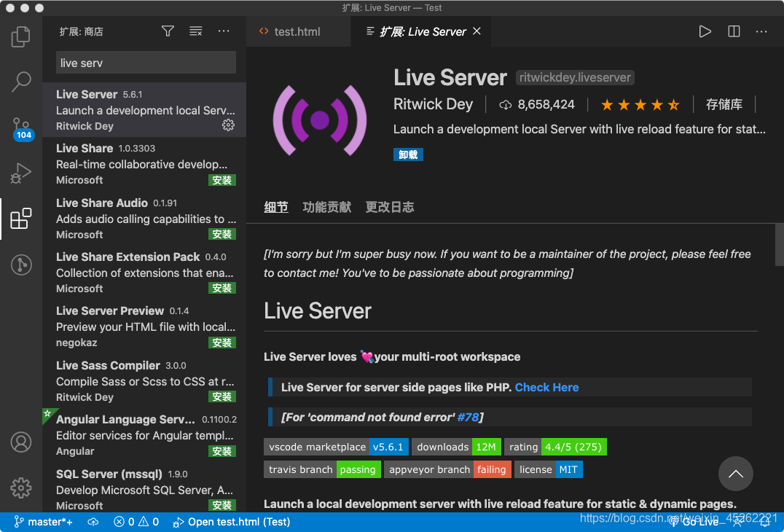Open the Manage gear in activity bar
Image resolution: width=784 pixels, height=532 pixels.
coord(21,488)
